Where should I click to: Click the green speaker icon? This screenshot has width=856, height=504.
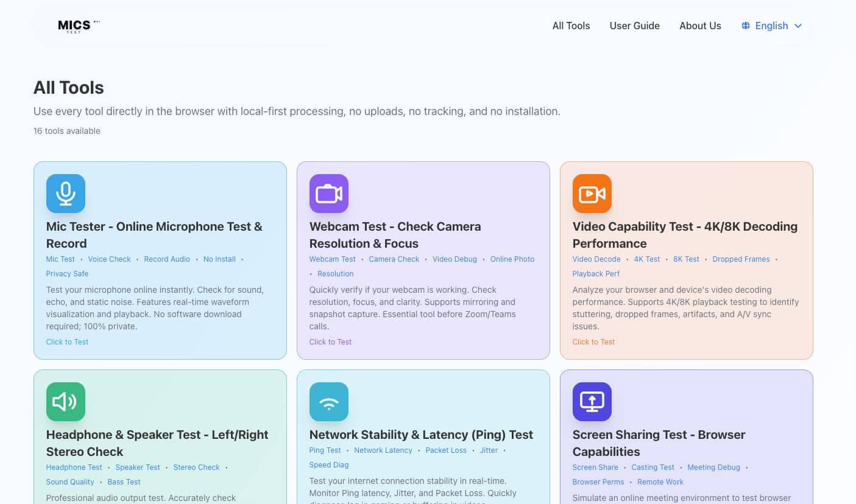click(x=66, y=401)
